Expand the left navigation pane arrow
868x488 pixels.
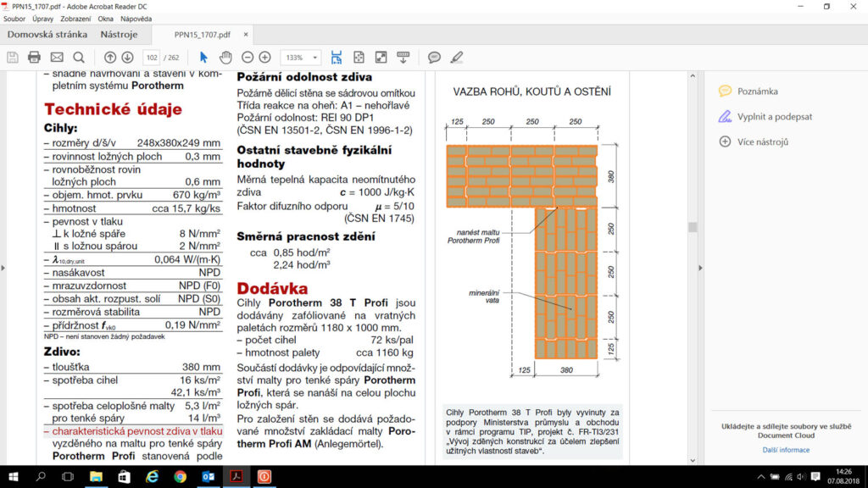point(3,268)
